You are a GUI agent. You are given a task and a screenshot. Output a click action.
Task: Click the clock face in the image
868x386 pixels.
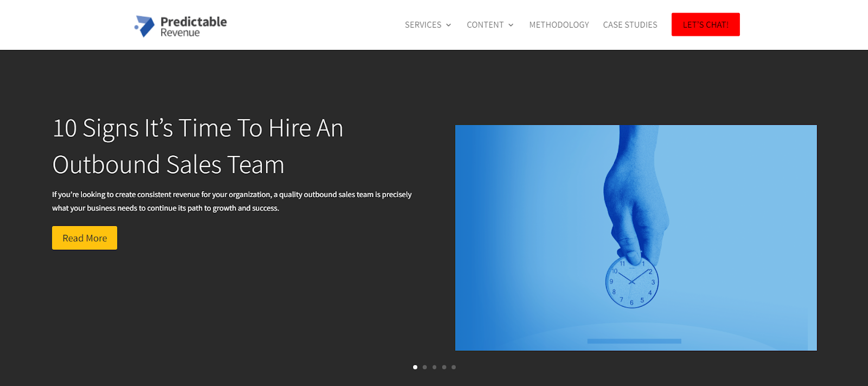coord(632,282)
